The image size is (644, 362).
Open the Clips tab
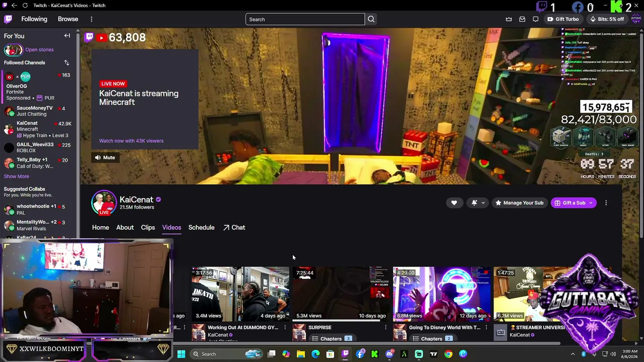tap(148, 227)
